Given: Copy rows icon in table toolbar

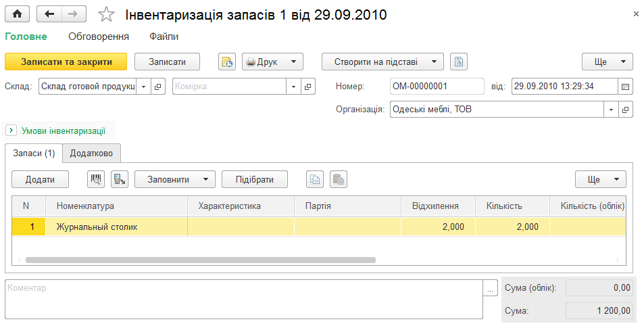Looking at the screenshot, I should [x=315, y=180].
